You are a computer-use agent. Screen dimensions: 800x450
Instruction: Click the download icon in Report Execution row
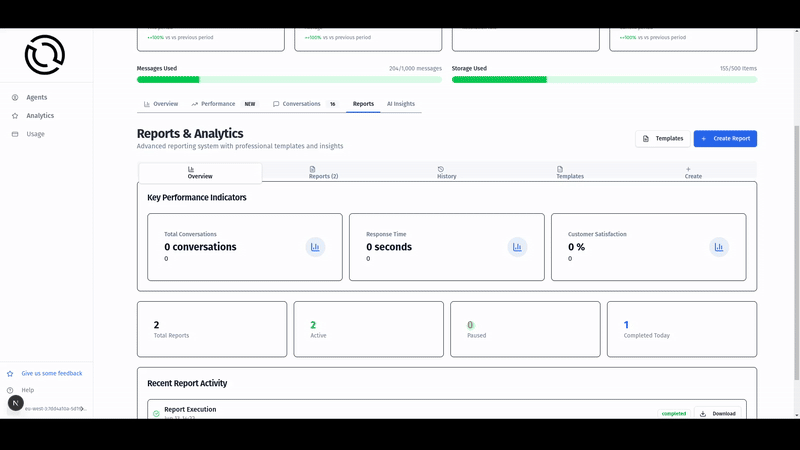click(703, 414)
